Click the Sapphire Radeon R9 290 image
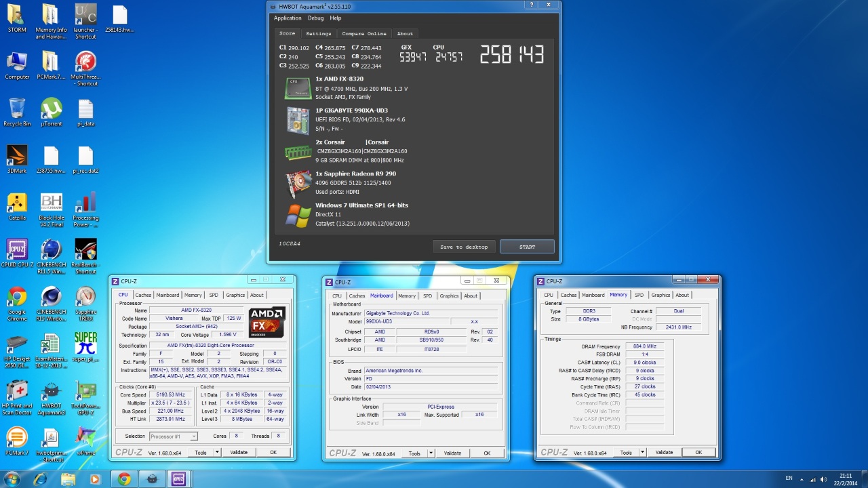 [298, 184]
